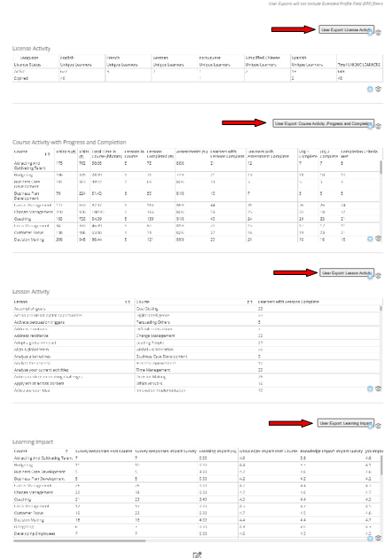Click 'Persuading Others' course cell in Lesson Activity

[153, 322]
